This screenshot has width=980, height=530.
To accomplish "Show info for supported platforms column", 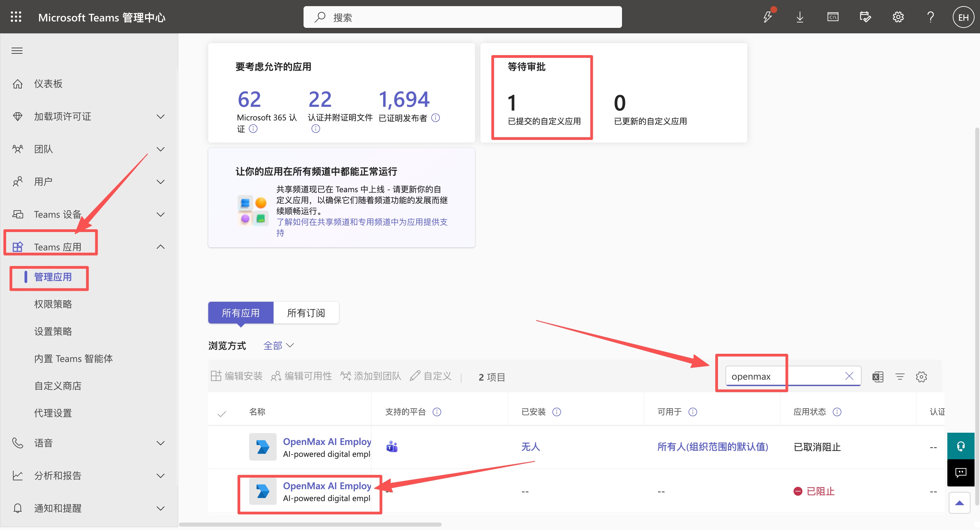I will (437, 411).
